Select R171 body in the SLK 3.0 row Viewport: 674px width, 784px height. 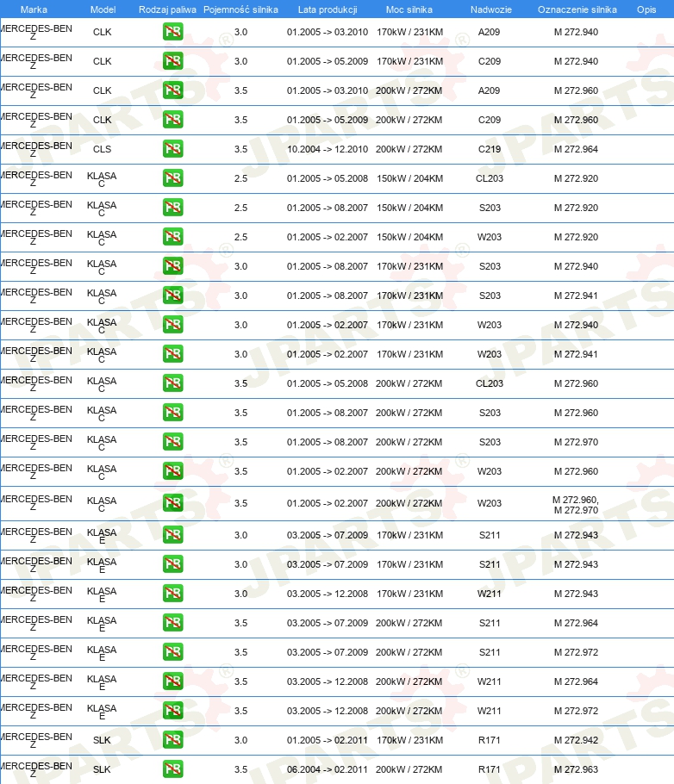click(490, 740)
